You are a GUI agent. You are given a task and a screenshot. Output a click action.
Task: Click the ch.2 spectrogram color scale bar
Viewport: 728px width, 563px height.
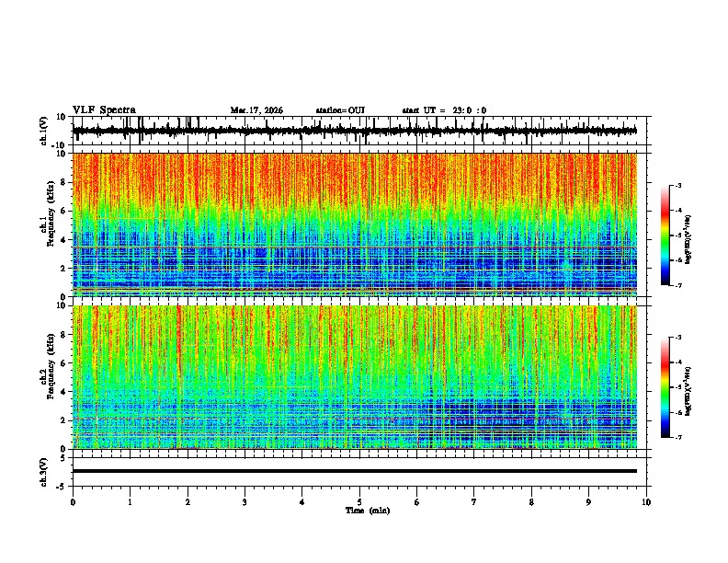[x=665, y=387]
